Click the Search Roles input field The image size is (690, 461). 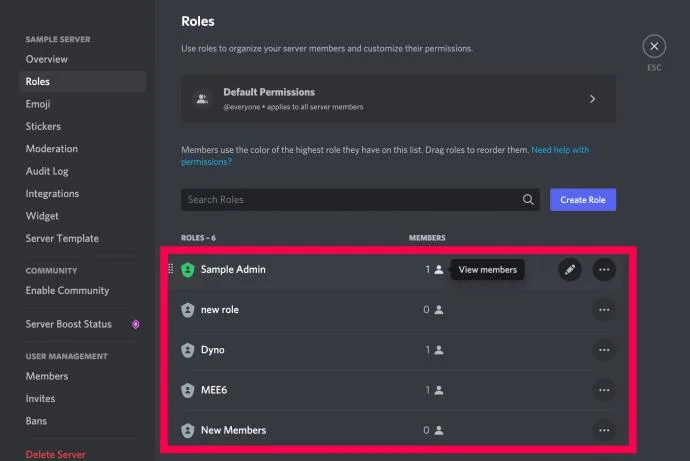(360, 200)
